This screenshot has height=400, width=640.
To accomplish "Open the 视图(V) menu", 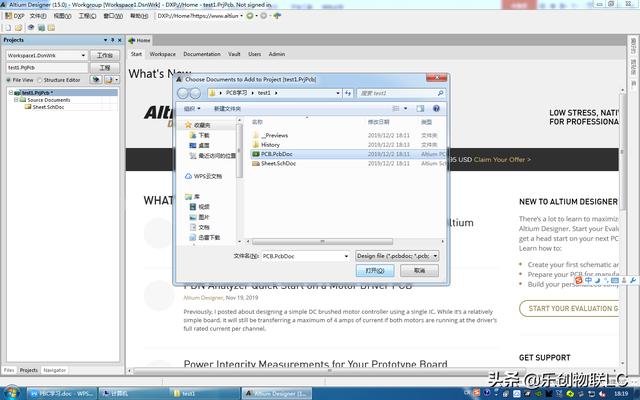I will (x=62, y=16).
